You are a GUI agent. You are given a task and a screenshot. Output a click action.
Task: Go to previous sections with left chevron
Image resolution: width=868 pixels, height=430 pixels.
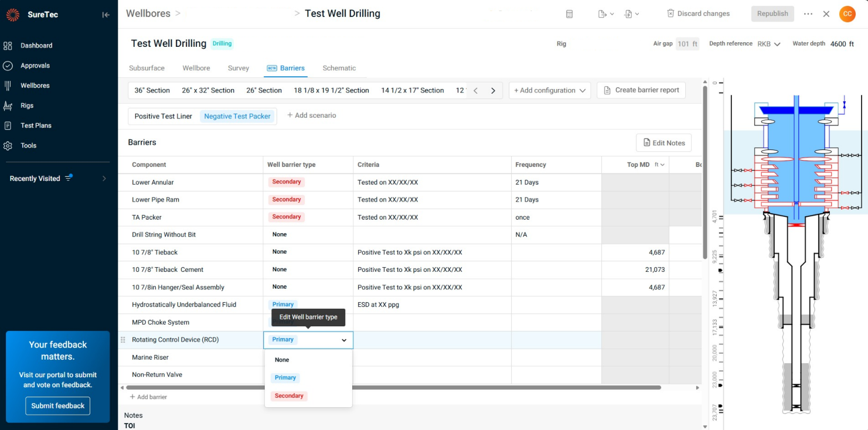point(476,91)
